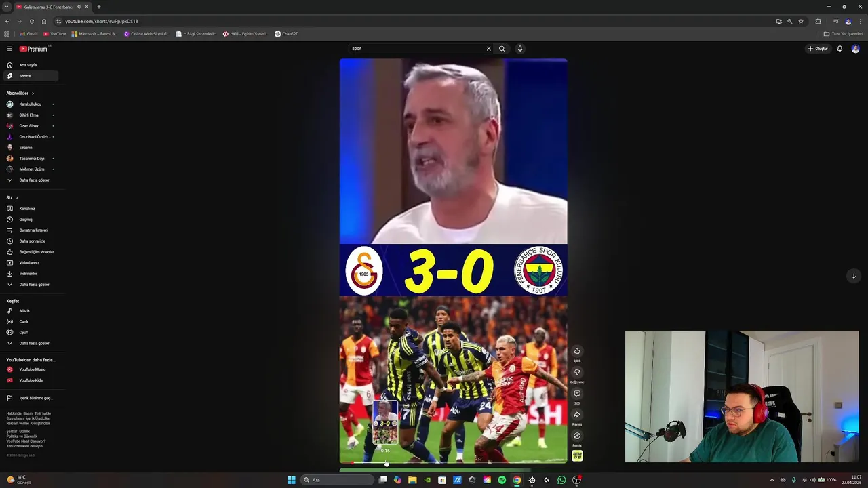
Task: Open the tab search dropdown
Action: coord(6,7)
